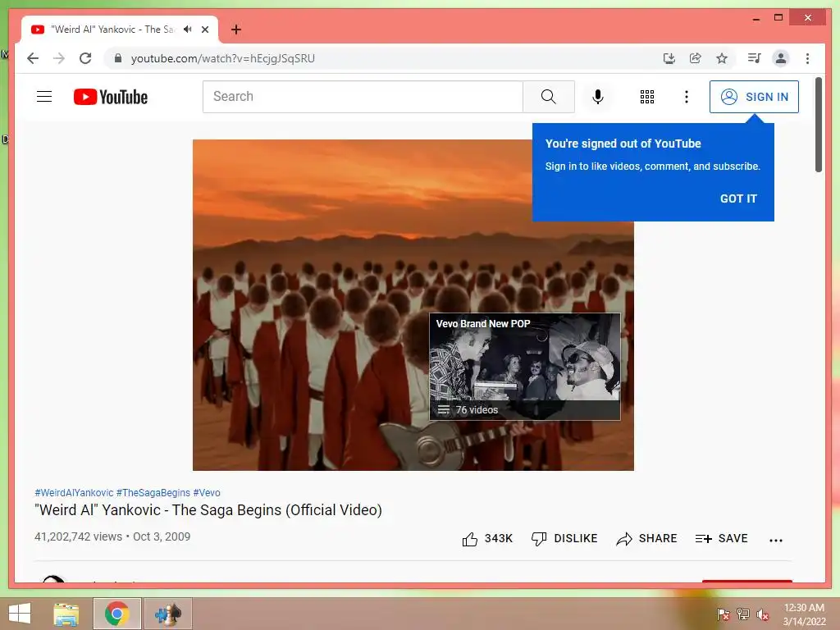
Task: Open the #Vevo hashtag link
Action: coord(207,493)
